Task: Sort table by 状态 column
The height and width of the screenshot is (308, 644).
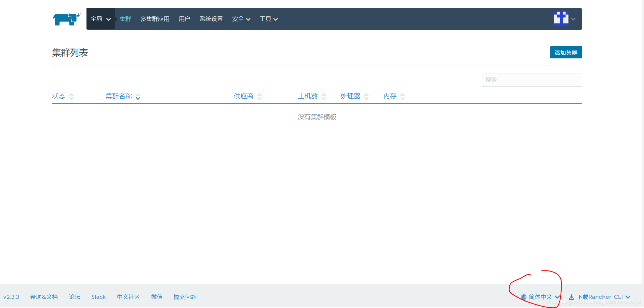Action: click(x=63, y=96)
